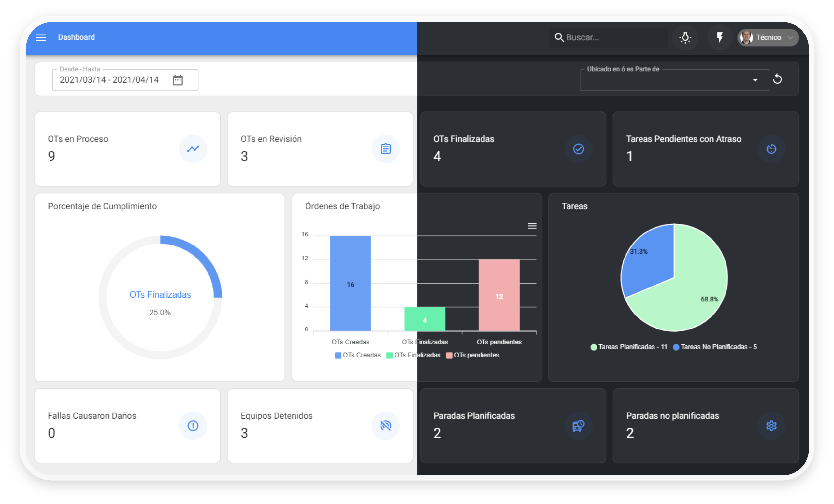Screen dimensions: 834x504
Task: Open the Técnico user dropdown
Action: pyautogui.click(x=768, y=37)
